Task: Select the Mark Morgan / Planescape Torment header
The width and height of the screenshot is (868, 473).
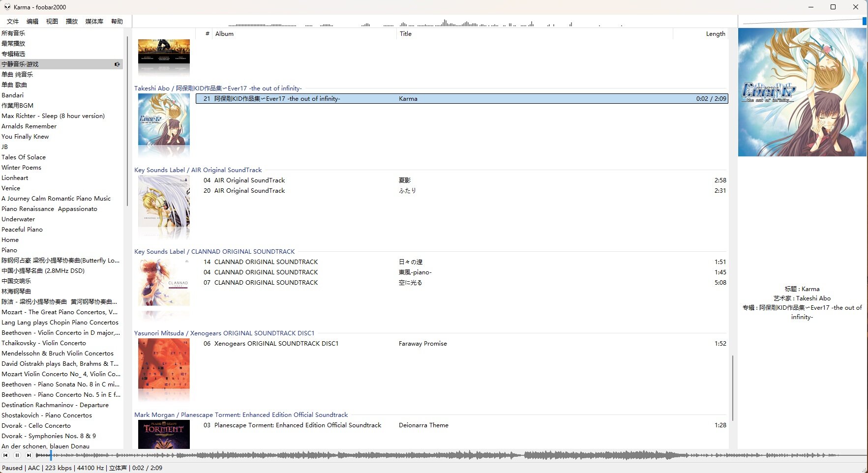Action: coord(241,415)
